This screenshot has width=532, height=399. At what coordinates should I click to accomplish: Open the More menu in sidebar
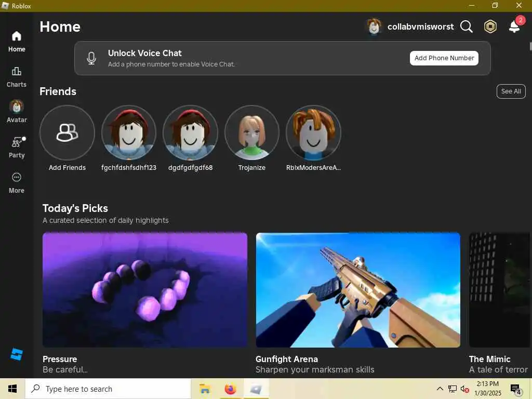tap(16, 183)
